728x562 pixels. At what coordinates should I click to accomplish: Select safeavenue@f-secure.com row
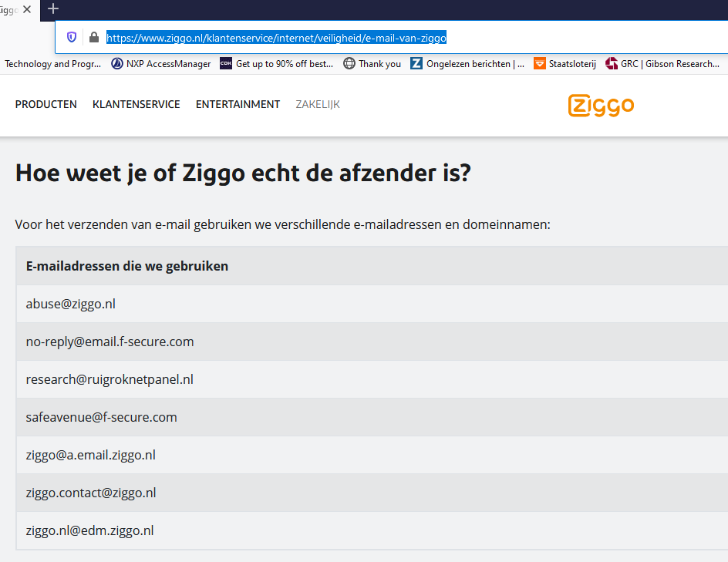372,417
